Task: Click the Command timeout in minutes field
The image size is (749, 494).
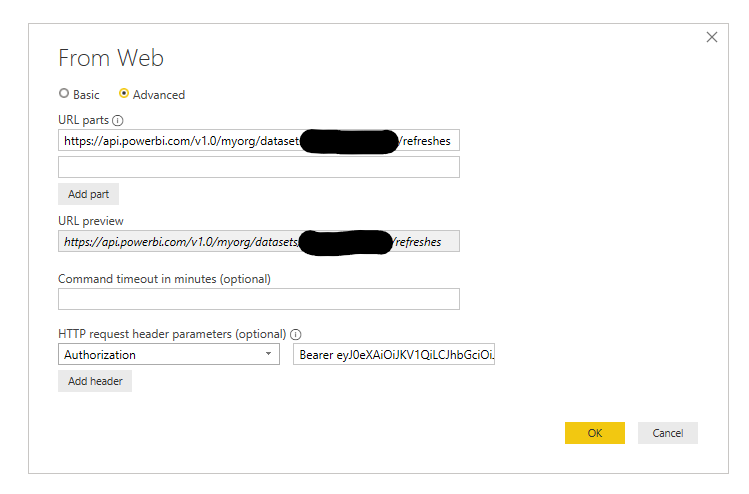Action: [259, 299]
